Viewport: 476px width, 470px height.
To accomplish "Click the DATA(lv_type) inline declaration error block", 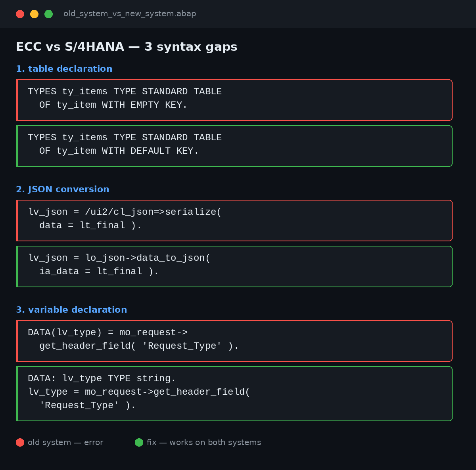I will (x=234, y=341).
